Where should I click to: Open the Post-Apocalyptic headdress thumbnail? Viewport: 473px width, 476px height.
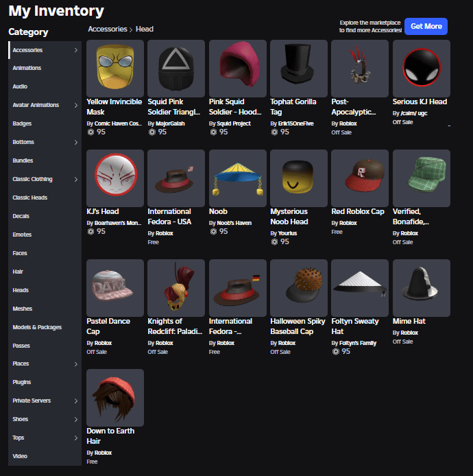click(360, 69)
